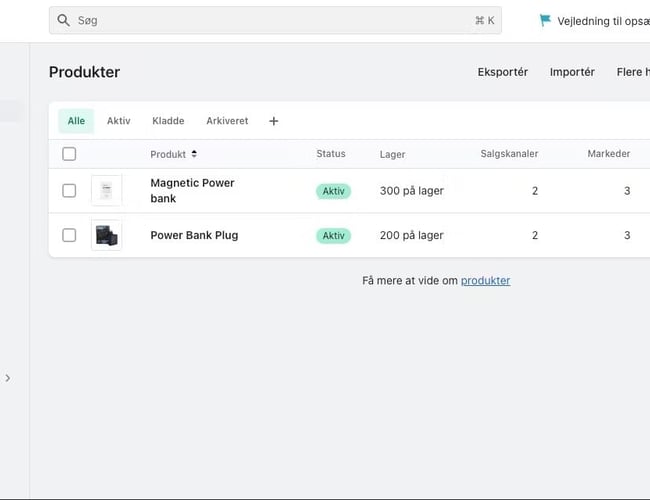Viewport: 650px width, 500px height.
Task: Open Power Bank Plug product thumbnail
Action: [x=106, y=235]
